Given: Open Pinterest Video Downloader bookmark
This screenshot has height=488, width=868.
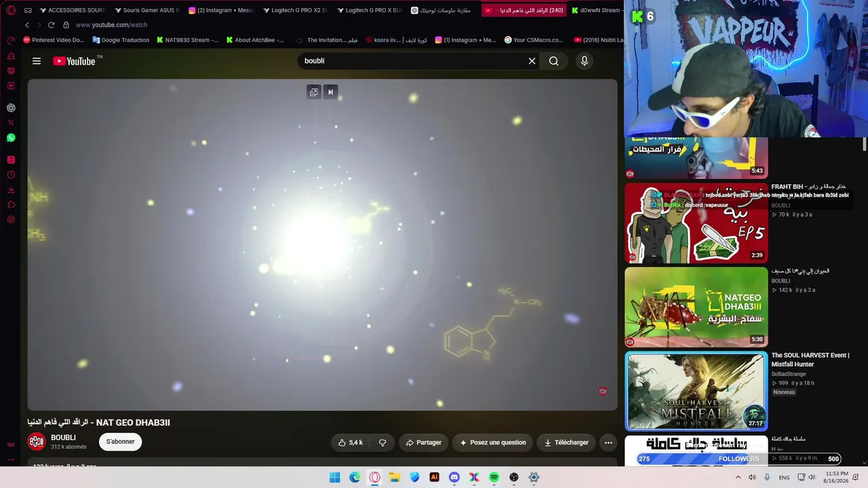Looking at the screenshot, I should pos(54,40).
